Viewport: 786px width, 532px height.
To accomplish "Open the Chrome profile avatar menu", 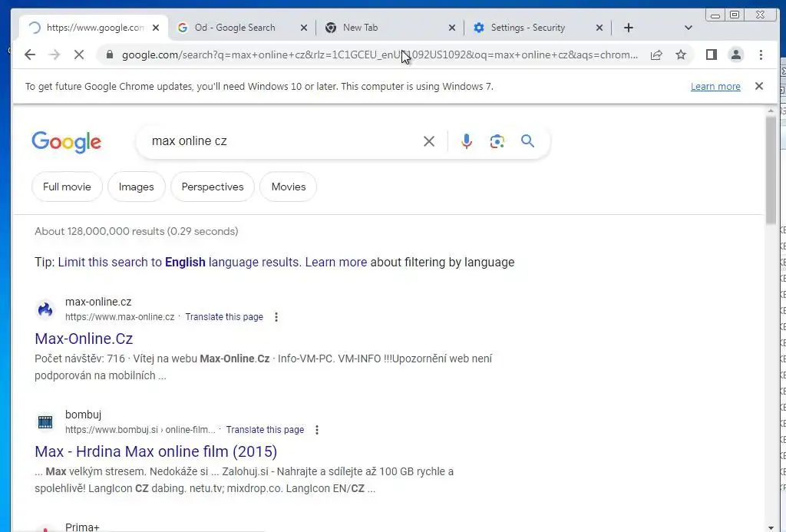I will click(736, 55).
